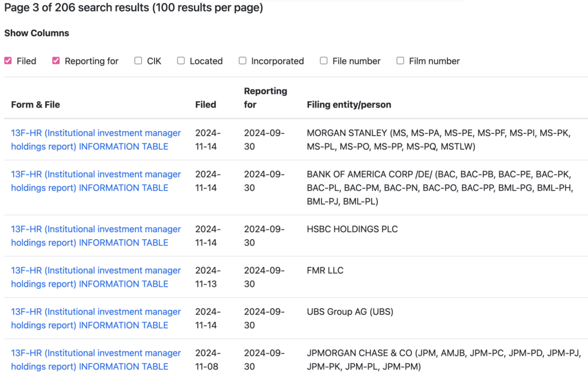
Task: Select the FMR LLC entity name
Action: pos(325,270)
